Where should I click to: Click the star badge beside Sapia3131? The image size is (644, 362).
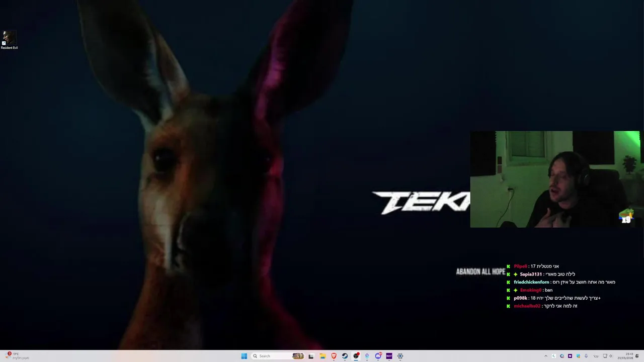pyautogui.click(x=515, y=275)
